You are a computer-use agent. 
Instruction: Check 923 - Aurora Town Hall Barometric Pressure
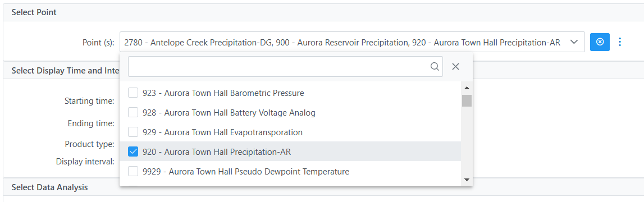coord(133,93)
